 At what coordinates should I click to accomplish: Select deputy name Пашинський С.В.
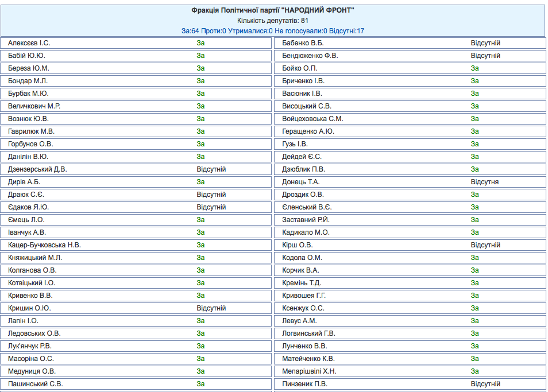[x=35, y=384]
